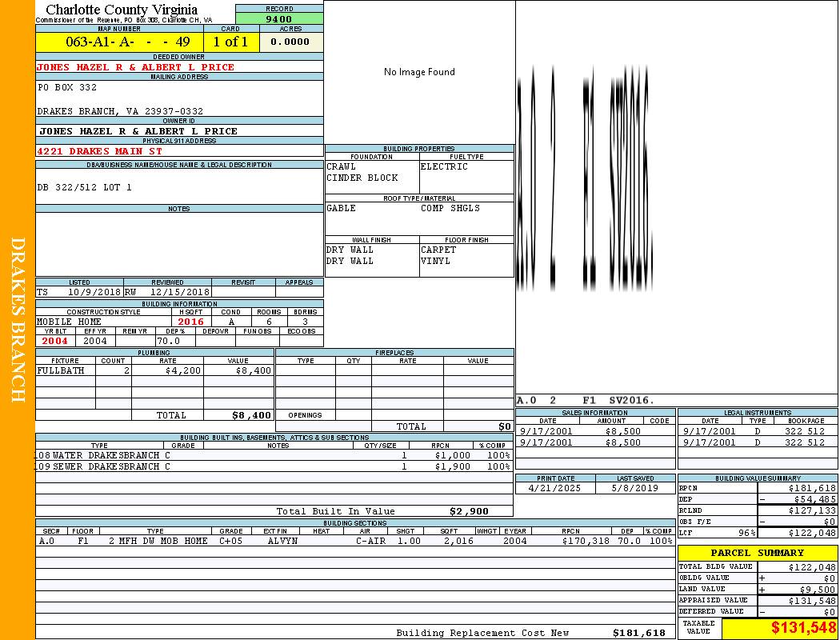Click APPRAISED VALUE $131,548
This screenshot has height=640, width=840.
[812, 601]
